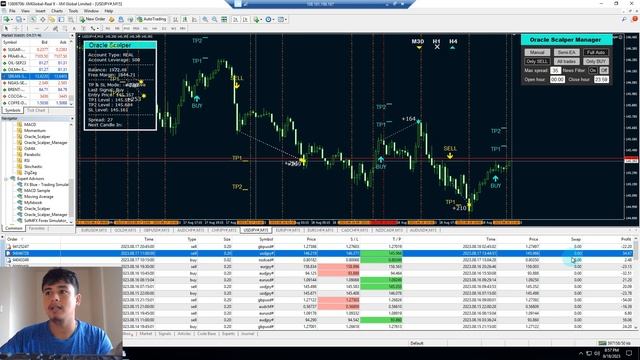
Task: Open the Tools menu
Action: point(73,11)
